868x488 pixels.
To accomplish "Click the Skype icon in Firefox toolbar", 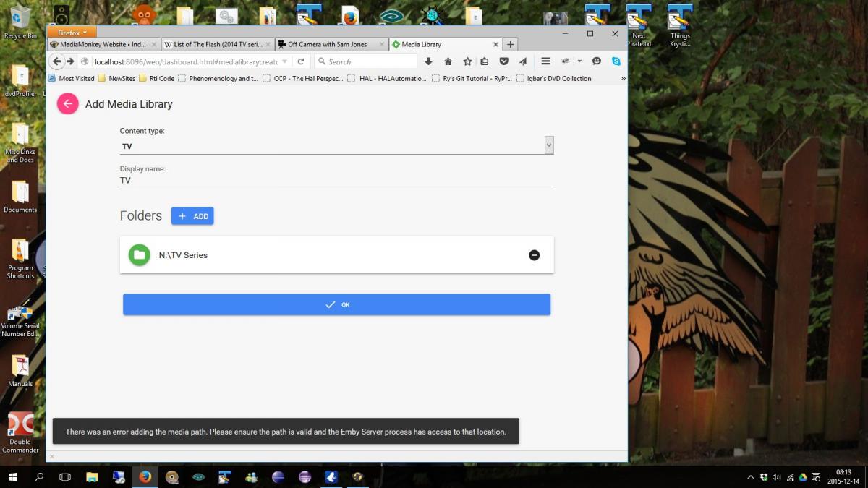I will point(616,61).
